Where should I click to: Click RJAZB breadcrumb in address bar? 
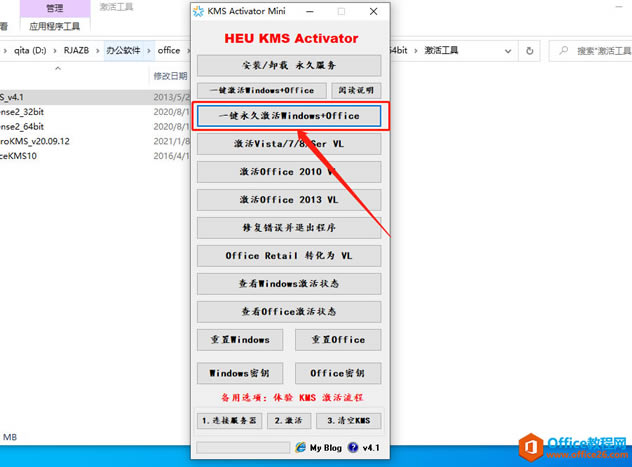(x=76, y=50)
